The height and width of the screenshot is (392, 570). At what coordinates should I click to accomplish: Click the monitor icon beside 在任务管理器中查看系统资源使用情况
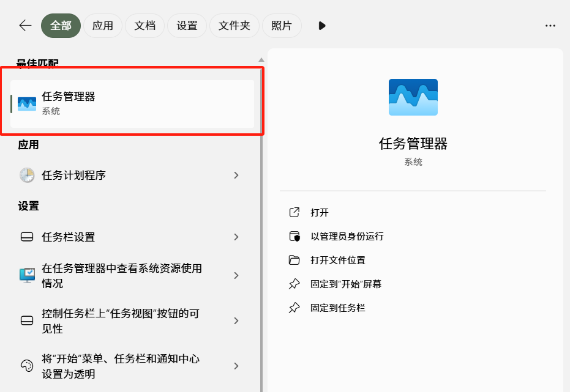click(27, 275)
